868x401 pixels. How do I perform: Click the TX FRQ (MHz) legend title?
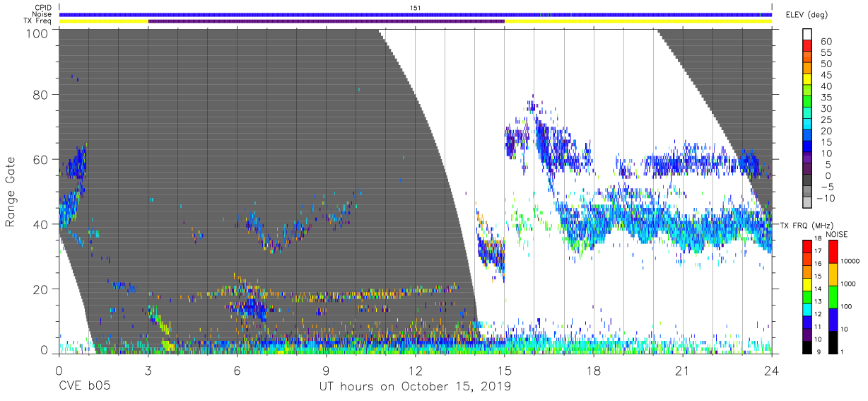(x=805, y=225)
